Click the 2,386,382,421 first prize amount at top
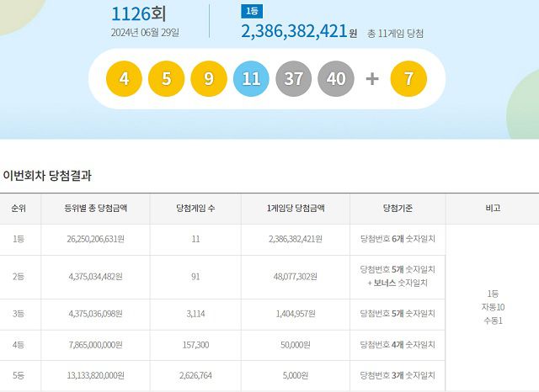539x392 pixels. point(294,32)
